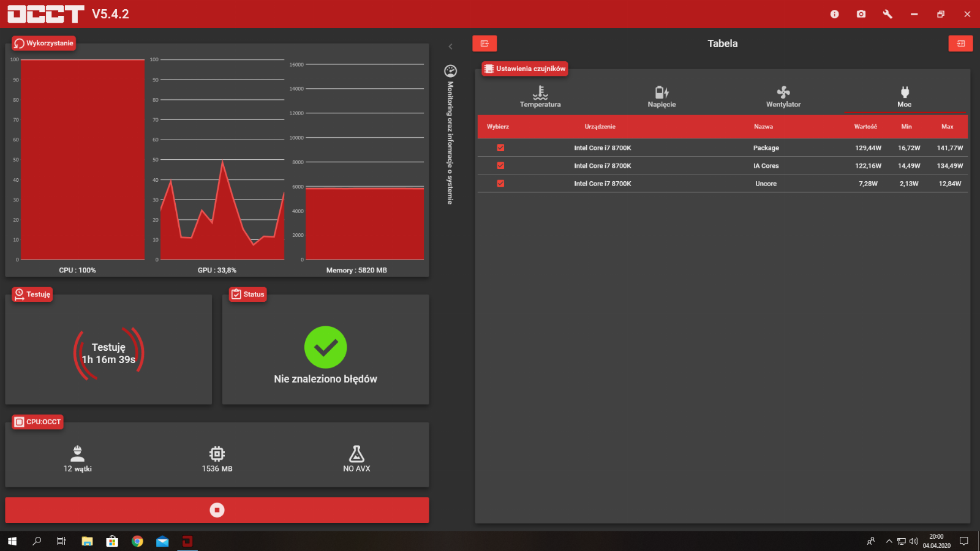Click the 1536 MB memory chip icon
This screenshot has height=551, width=980.
coord(217,454)
